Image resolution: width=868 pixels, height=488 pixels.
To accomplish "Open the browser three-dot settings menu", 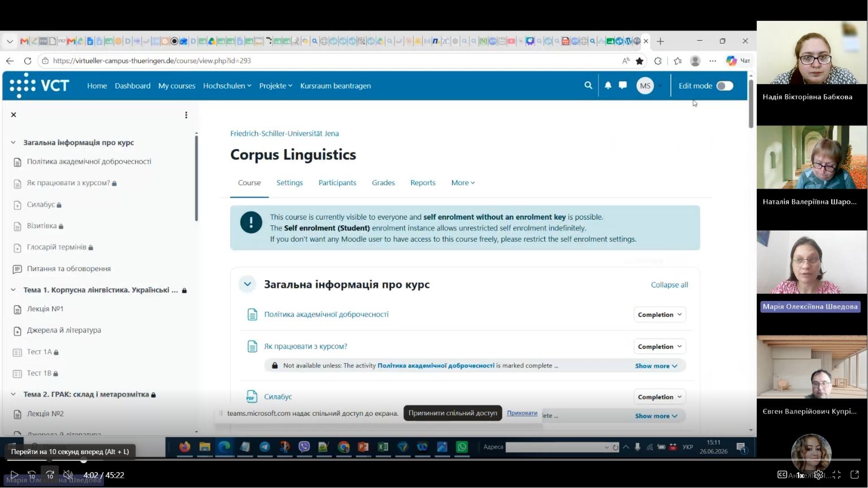I will coord(713,60).
